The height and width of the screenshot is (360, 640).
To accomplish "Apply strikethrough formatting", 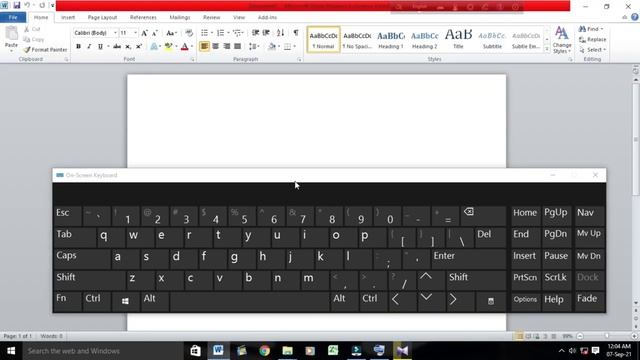I will [117, 47].
